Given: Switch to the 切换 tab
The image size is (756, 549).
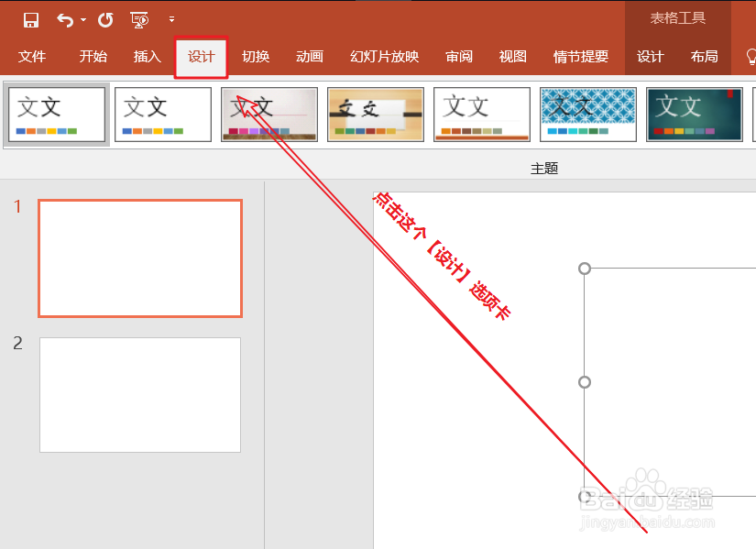Looking at the screenshot, I should point(256,57).
